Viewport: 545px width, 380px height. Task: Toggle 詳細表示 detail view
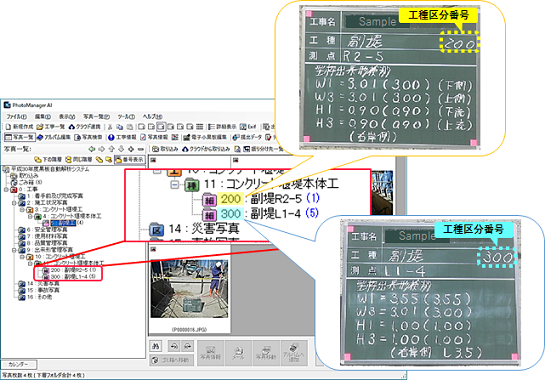point(222,127)
